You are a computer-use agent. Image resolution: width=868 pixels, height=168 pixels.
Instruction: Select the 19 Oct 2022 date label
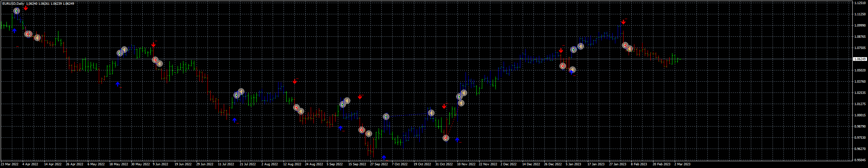(x=422, y=164)
